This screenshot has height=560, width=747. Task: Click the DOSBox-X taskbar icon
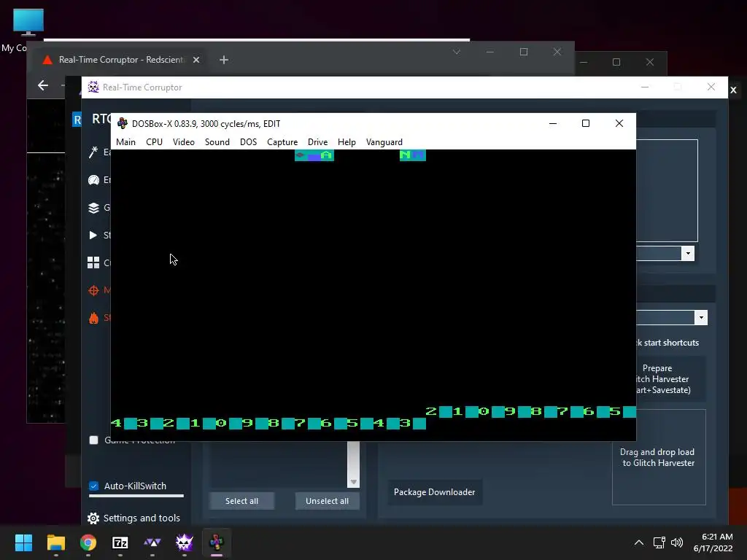click(x=217, y=542)
